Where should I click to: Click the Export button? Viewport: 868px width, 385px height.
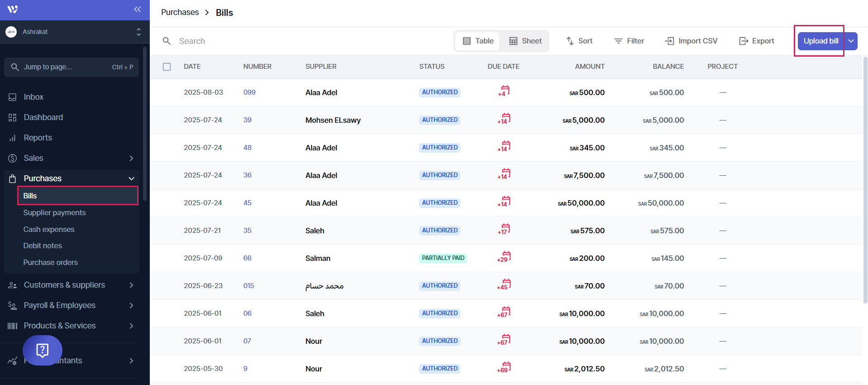click(x=757, y=41)
